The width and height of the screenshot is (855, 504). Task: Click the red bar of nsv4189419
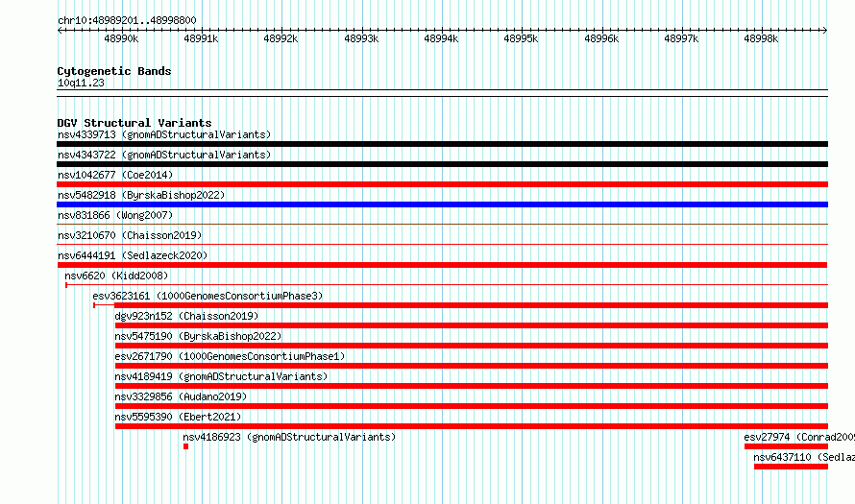pyautogui.click(x=471, y=386)
